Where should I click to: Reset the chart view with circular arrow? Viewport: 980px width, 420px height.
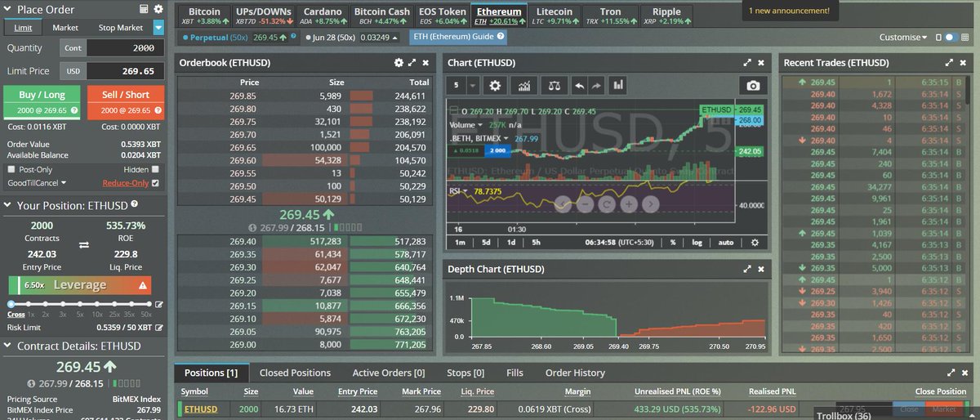(607, 204)
